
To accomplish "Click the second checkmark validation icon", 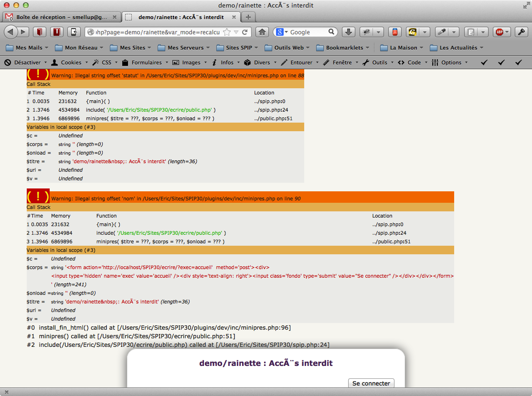I will click(x=501, y=63).
